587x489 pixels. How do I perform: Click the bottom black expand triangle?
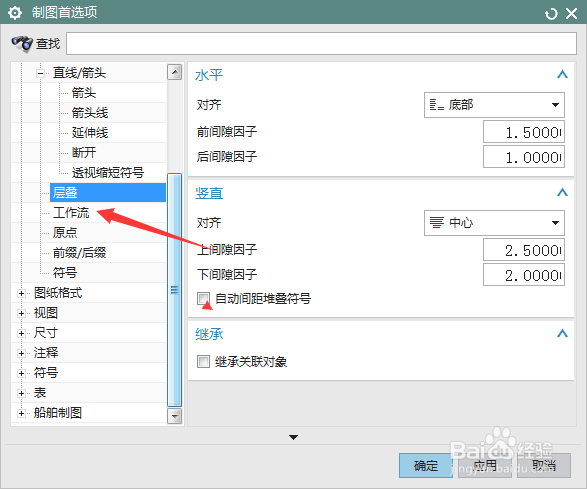point(294,437)
